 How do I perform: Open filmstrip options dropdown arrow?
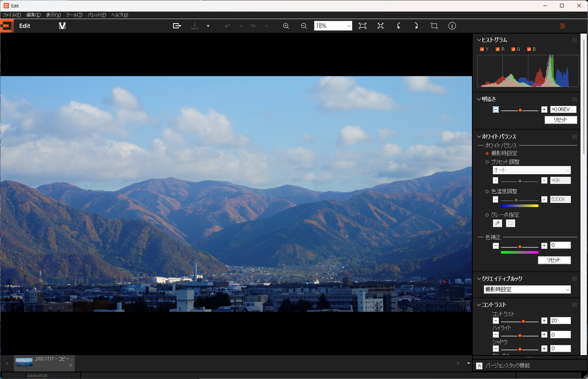469,363
